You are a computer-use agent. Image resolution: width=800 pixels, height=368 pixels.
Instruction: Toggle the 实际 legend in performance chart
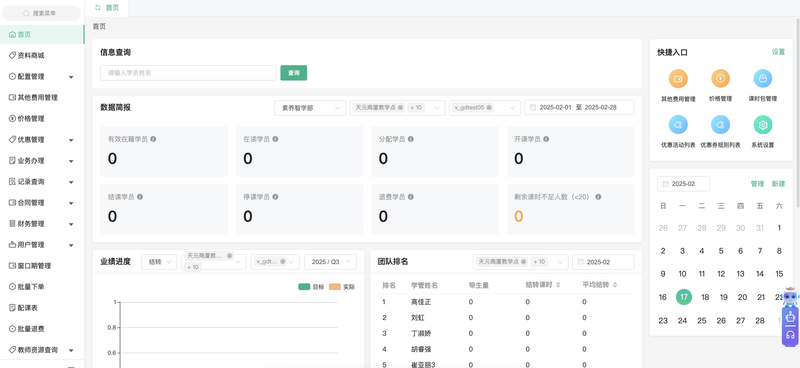[342, 287]
